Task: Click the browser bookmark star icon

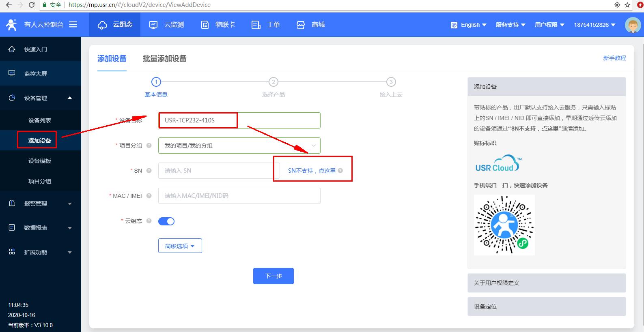Action: click(628, 5)
